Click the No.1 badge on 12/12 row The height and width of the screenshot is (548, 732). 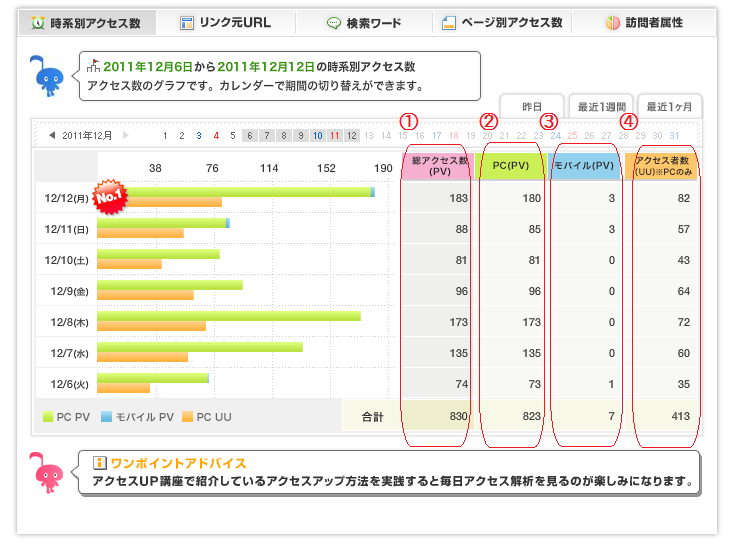tap(110, 197)
